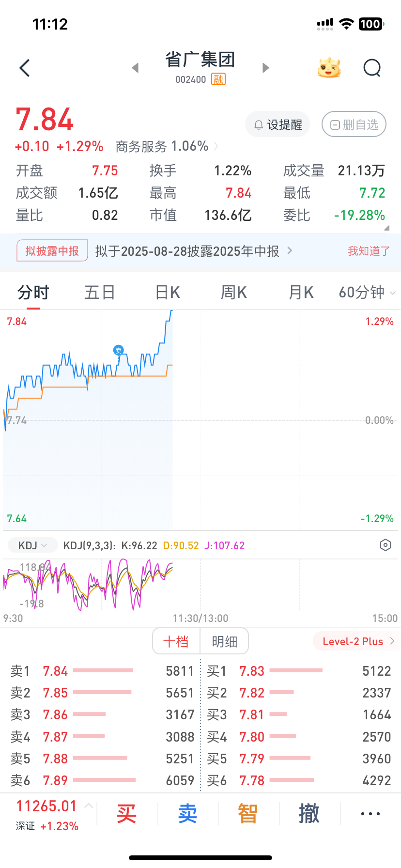
Task: Tap the 卖 sell marker on chart
Action: [x=118, y=350]
